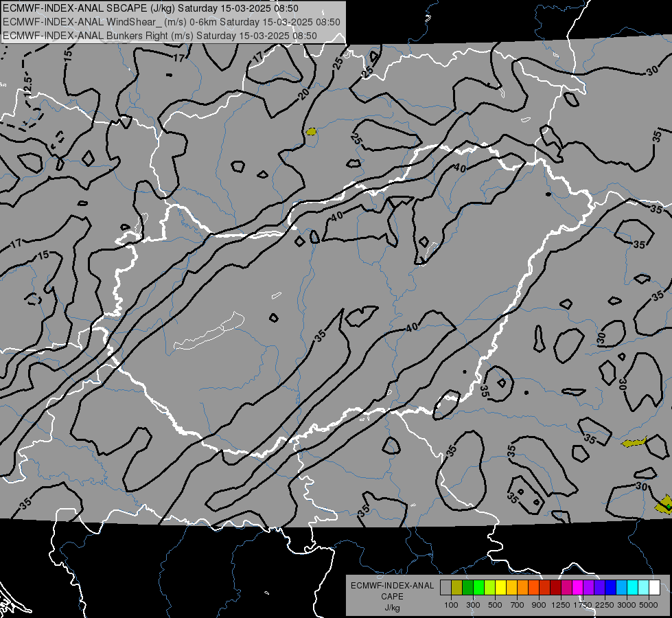
Task: Click the 1250 legend value label
Action: click(561, 605)
